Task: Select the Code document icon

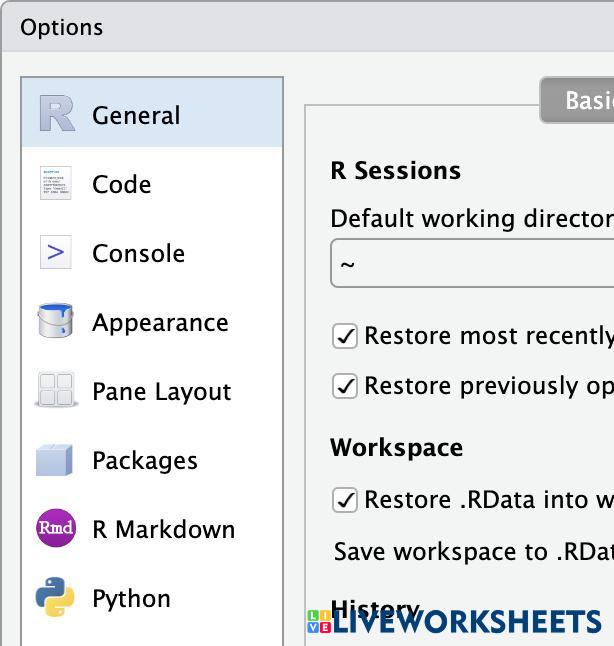Action: 56,184
